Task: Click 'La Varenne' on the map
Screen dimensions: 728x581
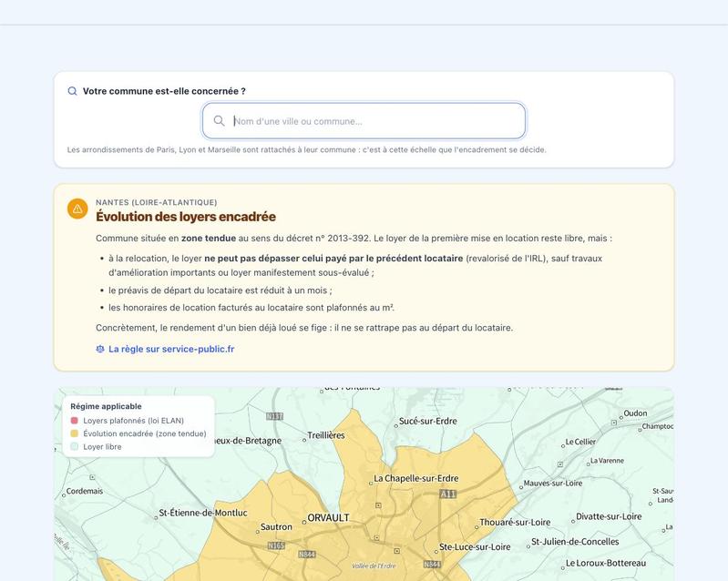Action: pyautogui.click(x=608, y=461)
